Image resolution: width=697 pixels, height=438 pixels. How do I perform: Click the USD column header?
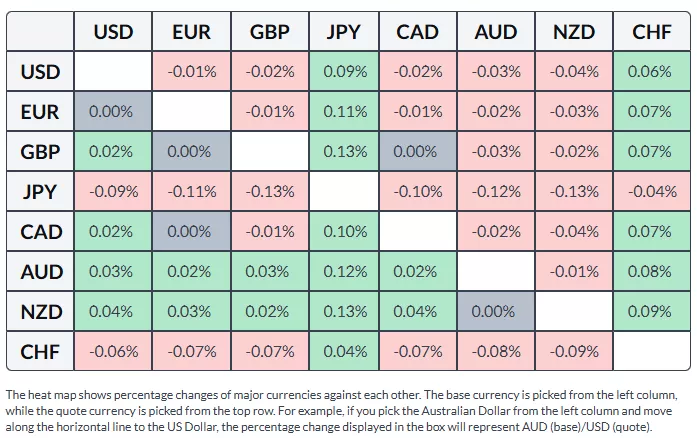[113, 32]
